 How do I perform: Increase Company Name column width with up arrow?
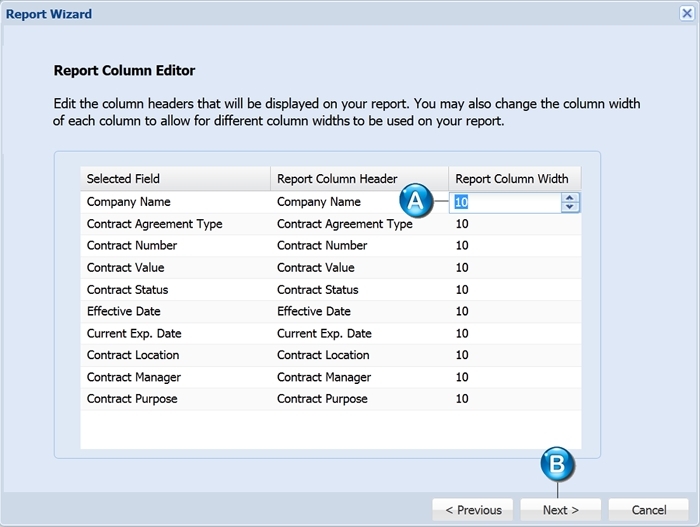tap(570, 197)
